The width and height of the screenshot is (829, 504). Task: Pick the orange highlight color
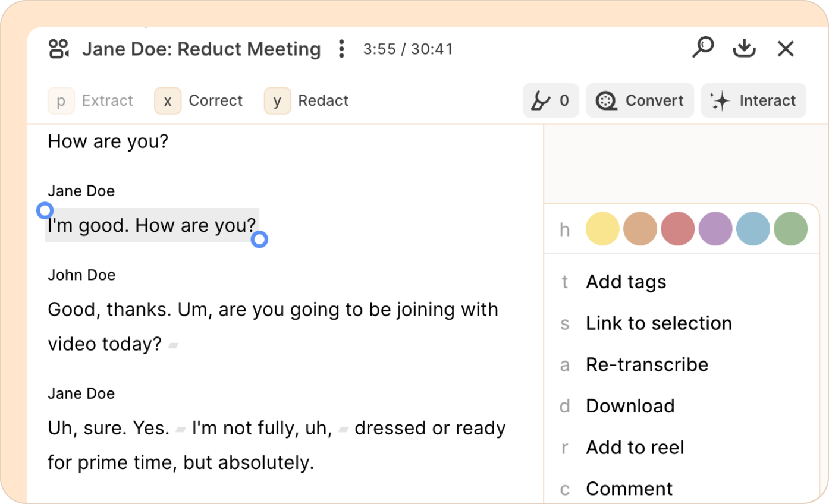coord(640,229)
